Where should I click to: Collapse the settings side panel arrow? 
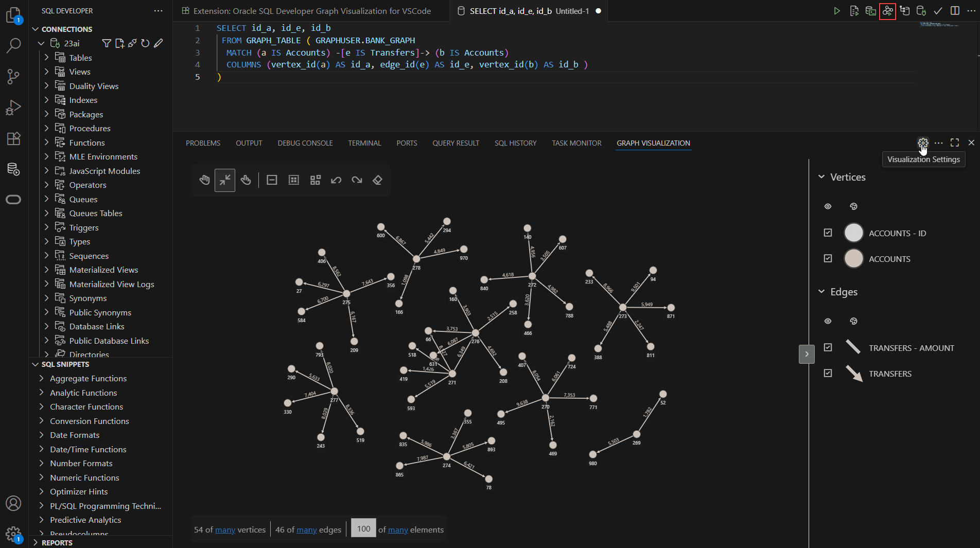coord(807,354)
